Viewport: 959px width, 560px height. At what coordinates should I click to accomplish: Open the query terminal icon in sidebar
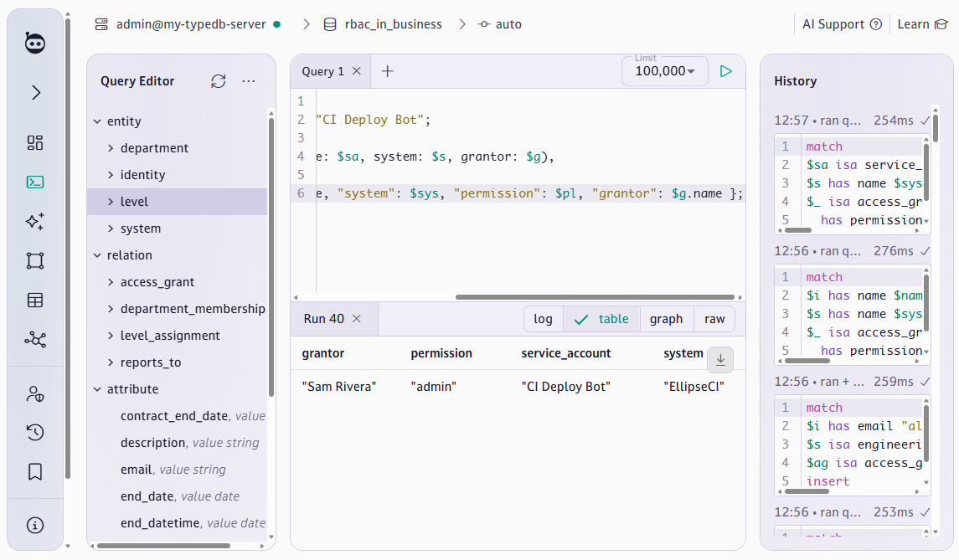pos(35,182)
